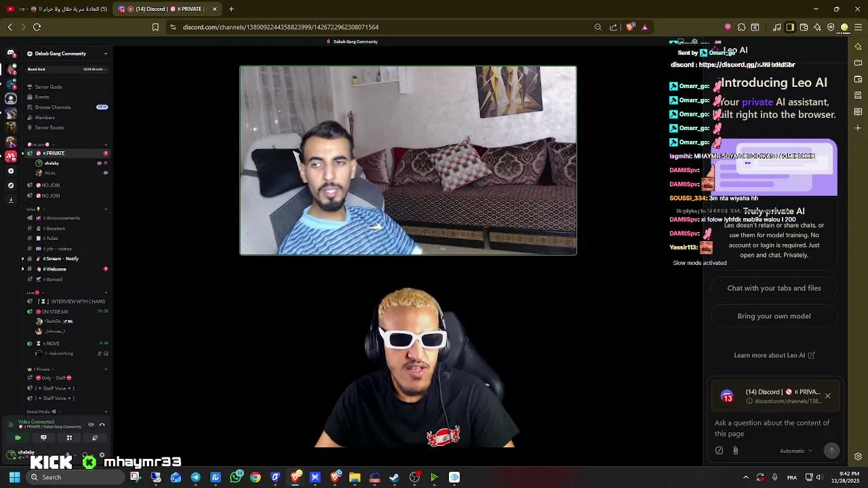The height and width of the screenshot is (488, 868).
Task: Open Brave VPN shield icon
Action: point(831,27)
